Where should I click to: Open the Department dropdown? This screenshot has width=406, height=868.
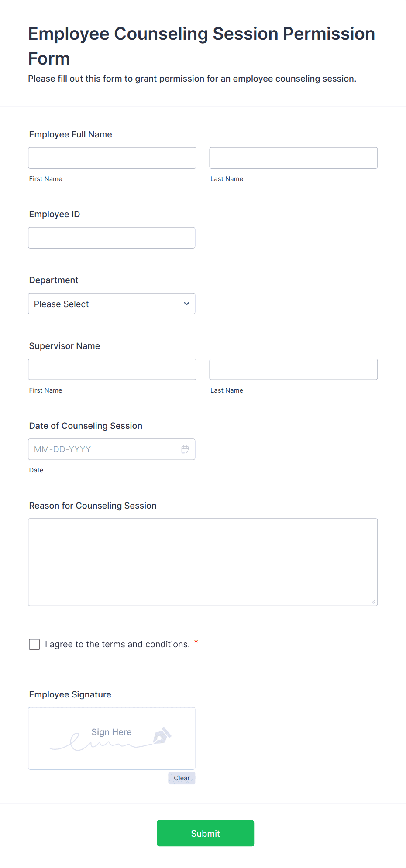(112, 304)
